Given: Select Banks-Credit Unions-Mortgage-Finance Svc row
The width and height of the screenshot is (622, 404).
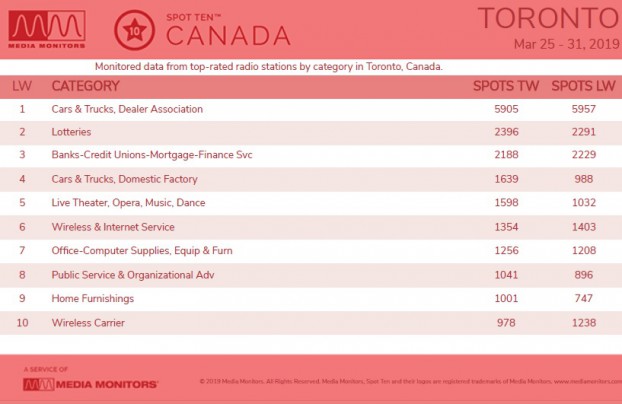Looking at the screenshot, I should coord(311,156).
